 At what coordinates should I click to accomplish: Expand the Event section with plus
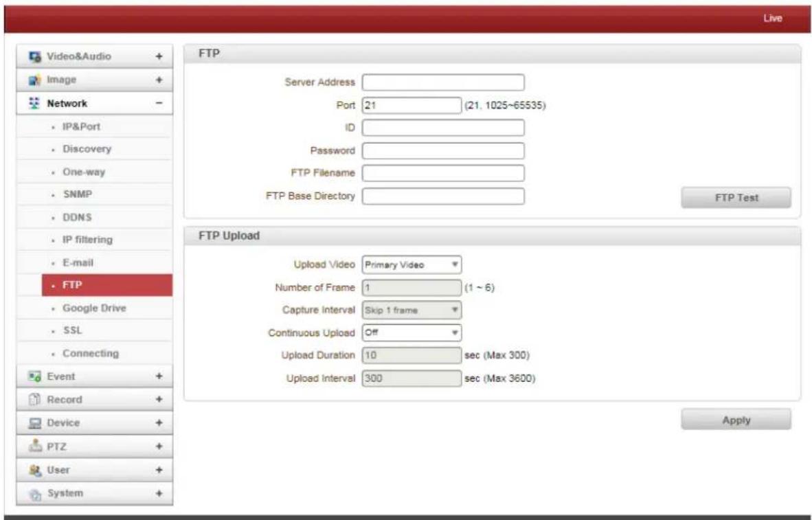pos(159,376)
